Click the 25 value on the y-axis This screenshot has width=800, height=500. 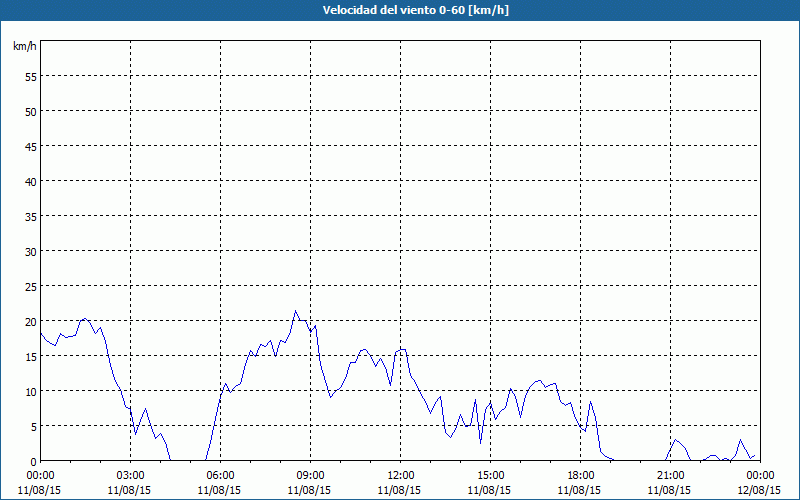[31, 286]
